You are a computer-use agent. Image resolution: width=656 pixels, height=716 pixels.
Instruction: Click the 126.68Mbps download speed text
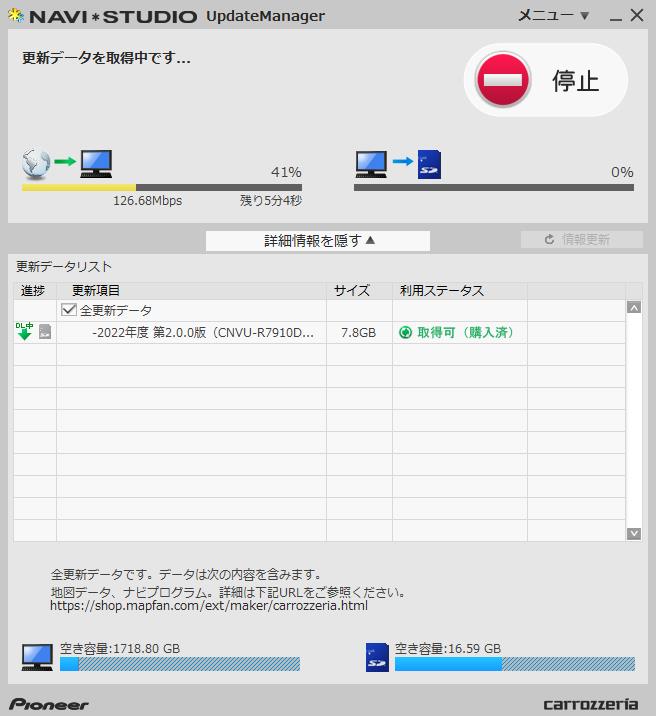(147, 200)
